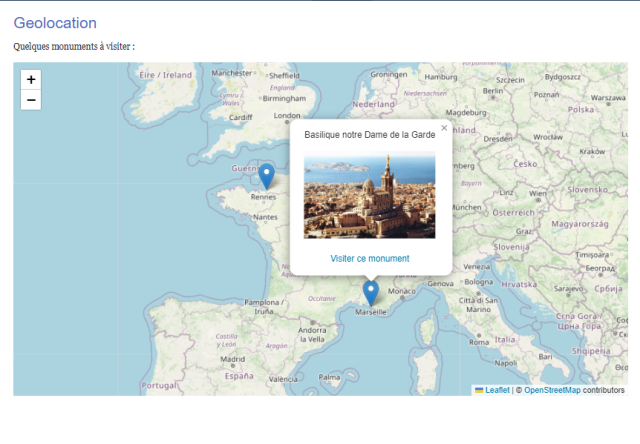
Task: Open the 'Visiter ce monument' link
Action: click(370, 258)
